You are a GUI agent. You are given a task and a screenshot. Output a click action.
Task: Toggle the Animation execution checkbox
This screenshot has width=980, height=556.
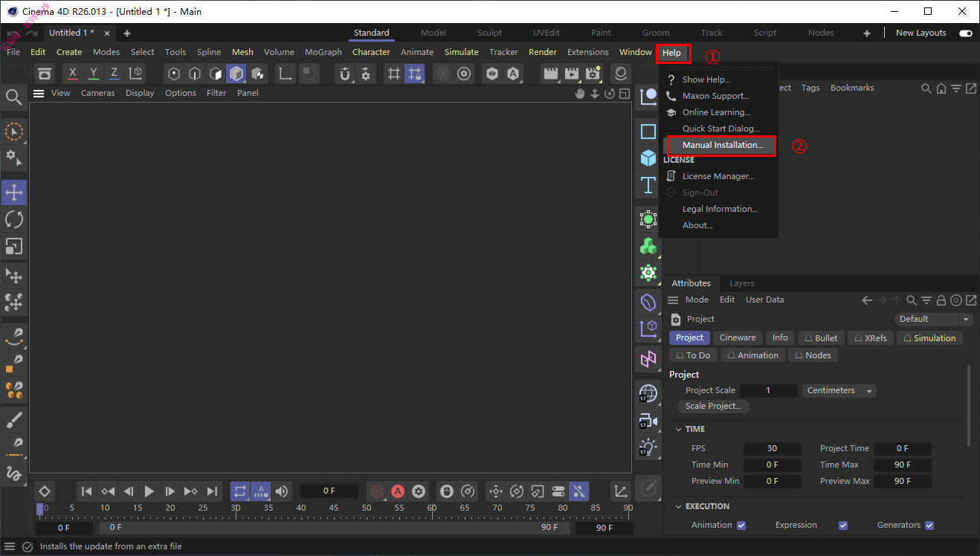pyautogui.click(x=741, y=526)
